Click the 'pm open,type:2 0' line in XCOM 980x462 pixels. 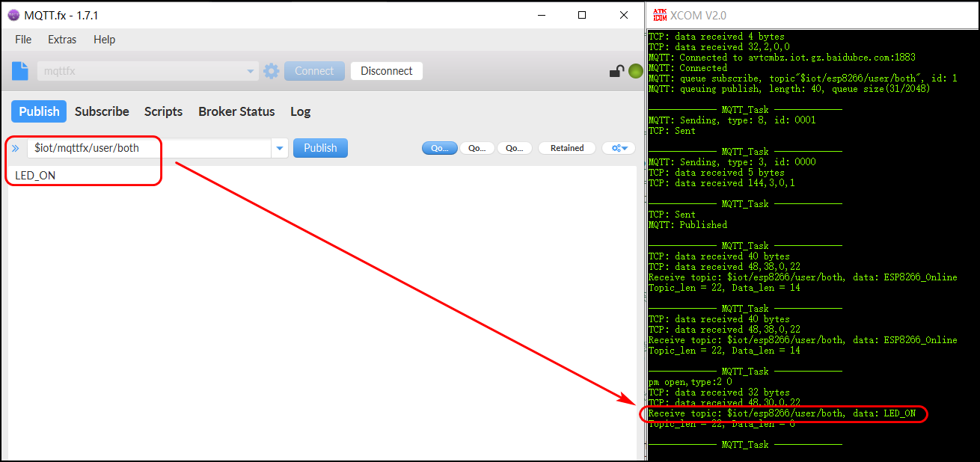click(x=690, y=382)
